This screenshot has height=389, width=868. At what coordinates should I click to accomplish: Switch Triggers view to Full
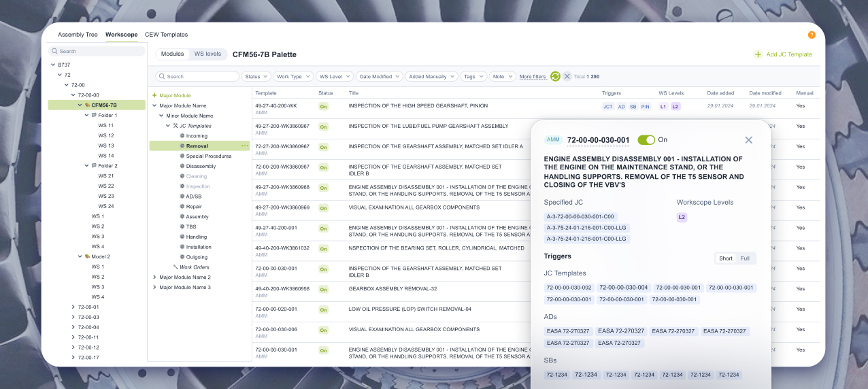[745, 258]
